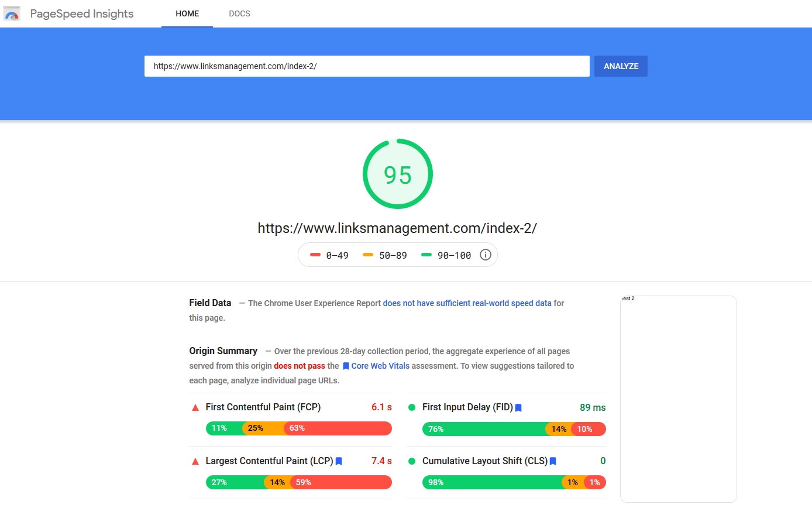Click the PageSpeed Insights title text
This screenshot has width=812, height=525.
point(82,13)
